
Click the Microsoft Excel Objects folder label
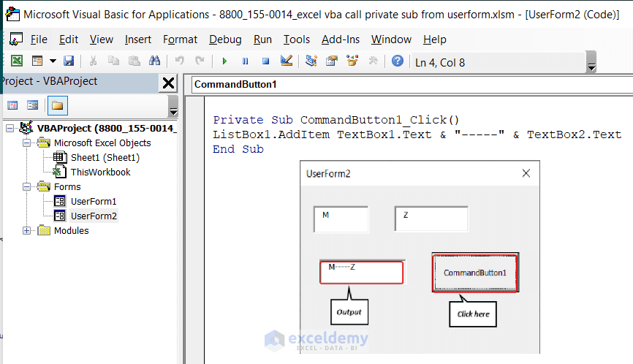(x=102, y=143)
